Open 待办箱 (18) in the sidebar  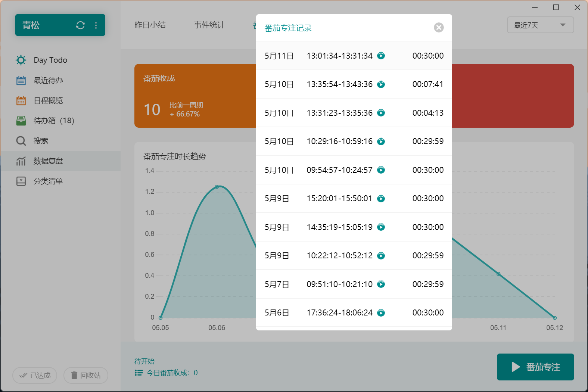[x=60, y=121]
